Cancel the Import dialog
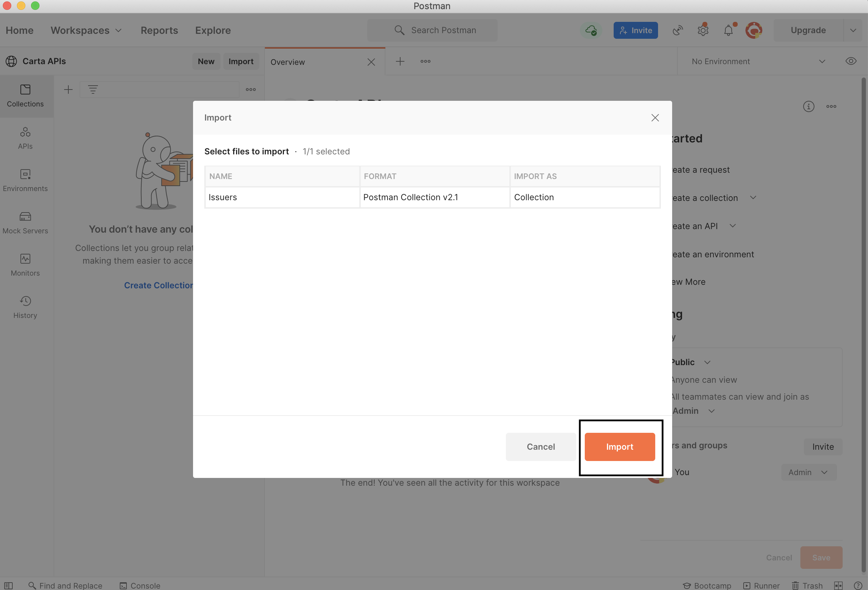The image size is (868, 590). click(x=540, y=447)
